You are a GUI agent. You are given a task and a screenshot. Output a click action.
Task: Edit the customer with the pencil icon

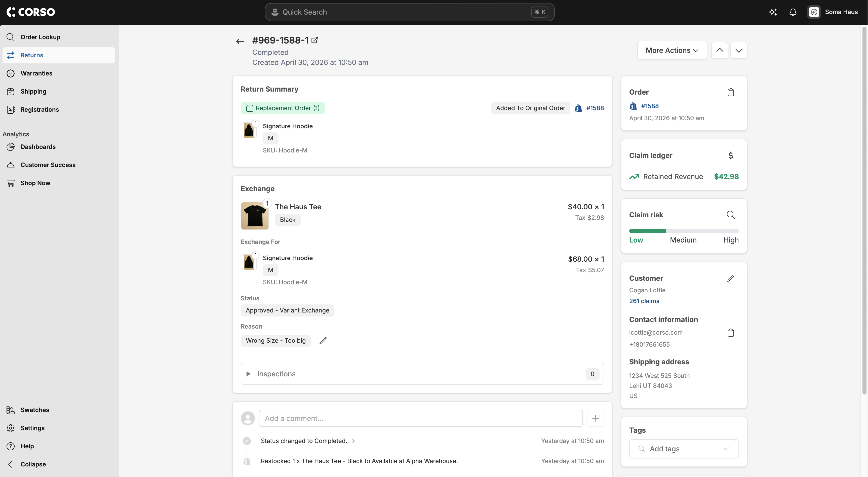731,278
